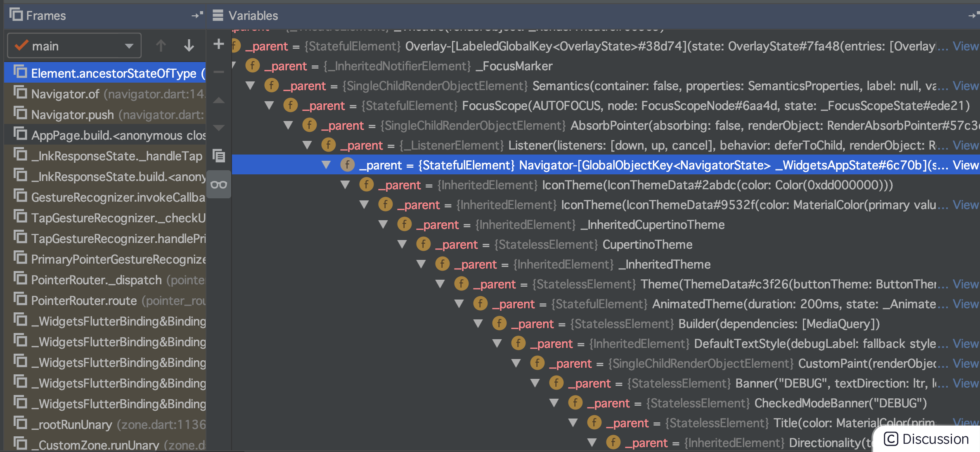Click the down arrow next frame icon

[189, 45]
